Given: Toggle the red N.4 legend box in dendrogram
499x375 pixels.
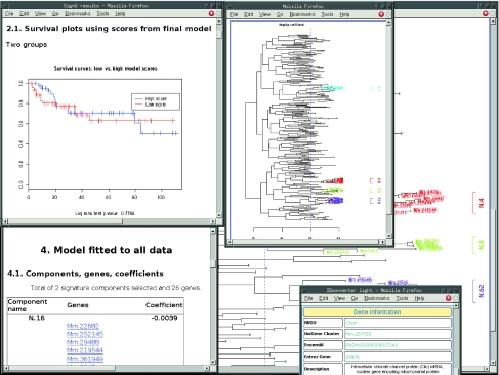Looking at the screenshot, I should point(372,181).
